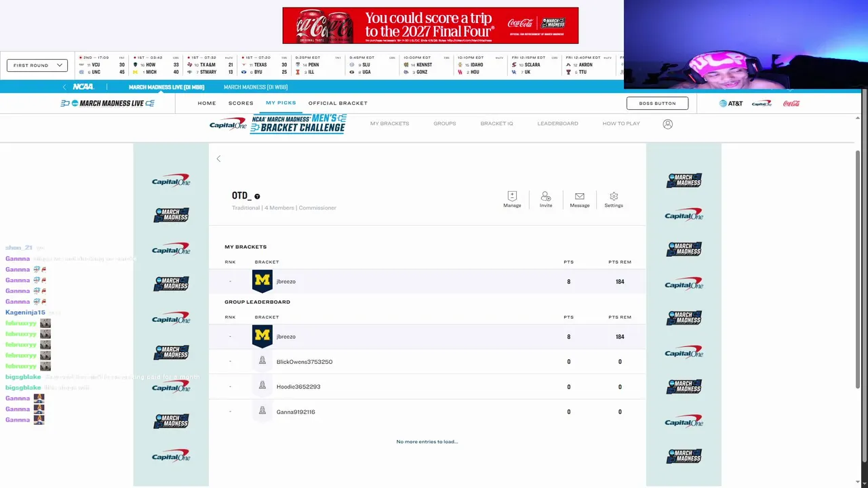This screenshot has width=868, height=488.
Task: Open the Official Bracket menu item
Action: [x=338, y=103]
